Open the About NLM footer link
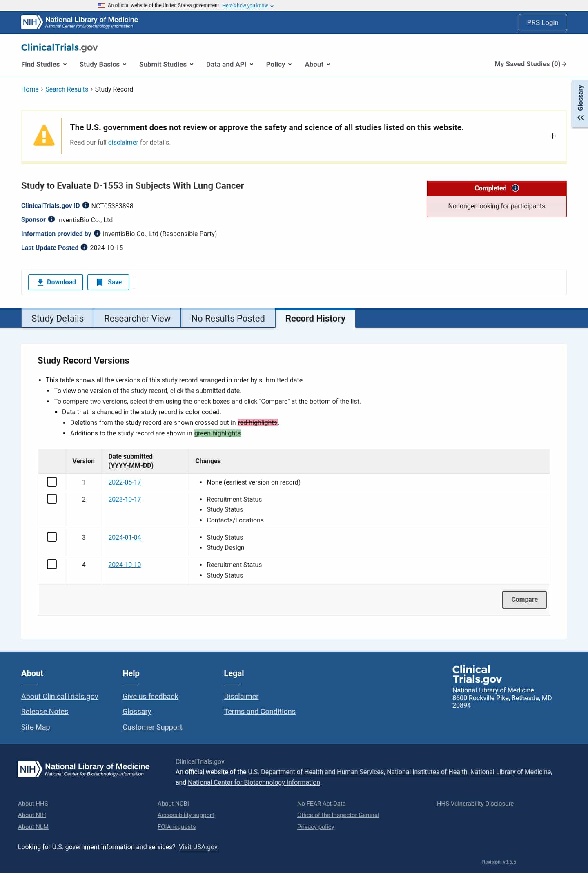Image resolution: width=588 pixels, height=873 pixels. [33, 826]
